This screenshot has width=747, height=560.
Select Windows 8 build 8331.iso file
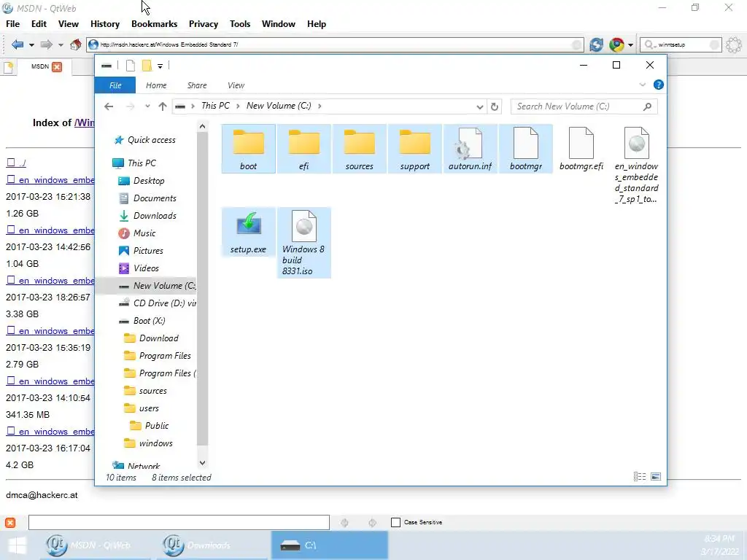(304, 243)
